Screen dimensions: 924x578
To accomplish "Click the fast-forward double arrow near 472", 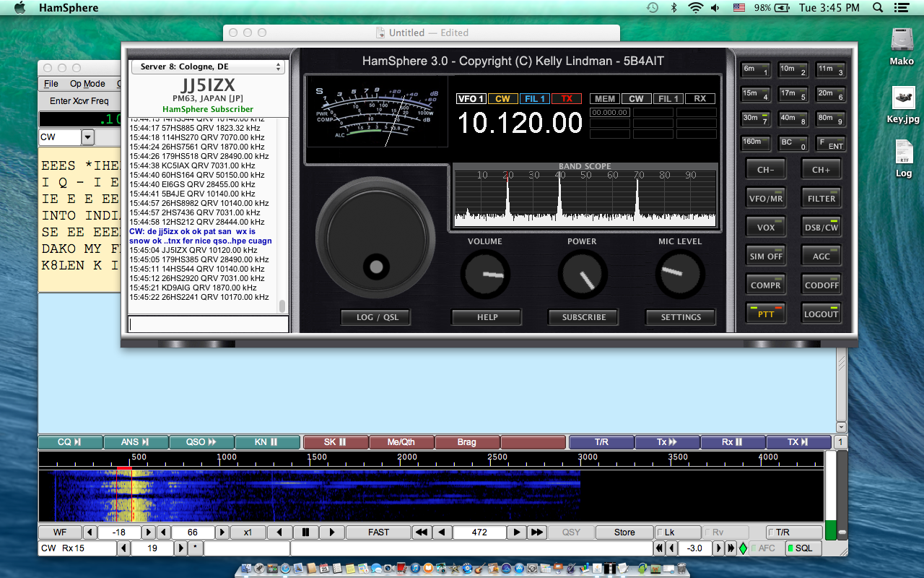I will click(x=536, y=532).
